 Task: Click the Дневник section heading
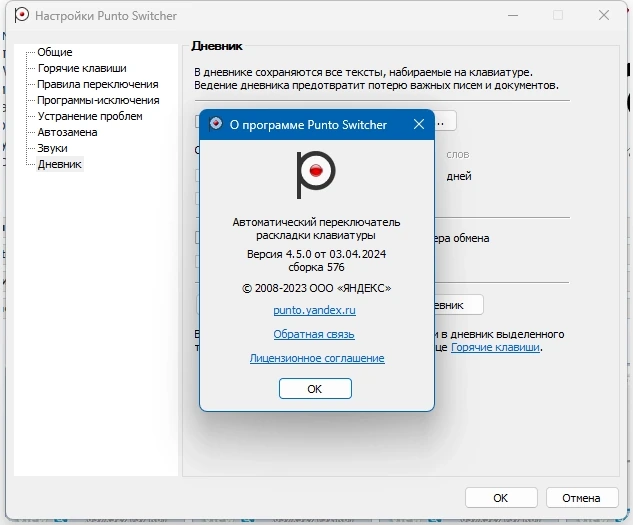pyautogui.click(x=217, y=46)
